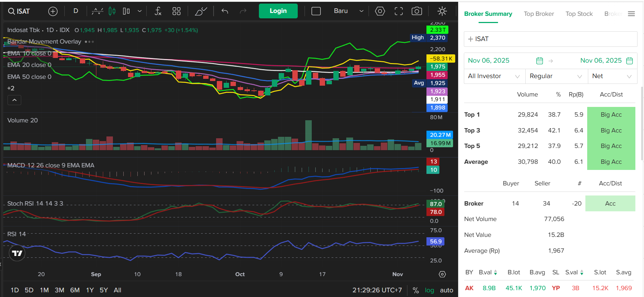Collapse the indicator legend chevron
The height and width of the screenshot is (297, 644).
click(14, 100)
